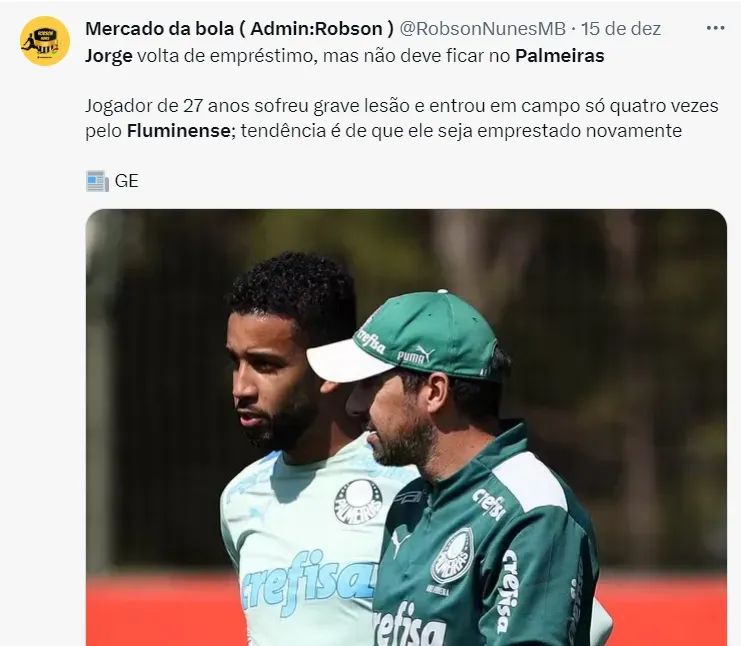
Task: Click the bold word Palmeiras in the headline
Action: (x=560, y=56)
